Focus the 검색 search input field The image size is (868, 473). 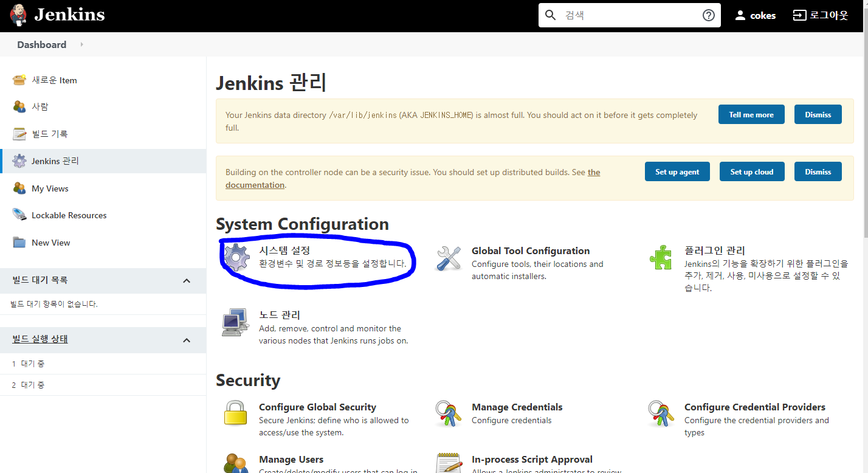tap(629, 15)
